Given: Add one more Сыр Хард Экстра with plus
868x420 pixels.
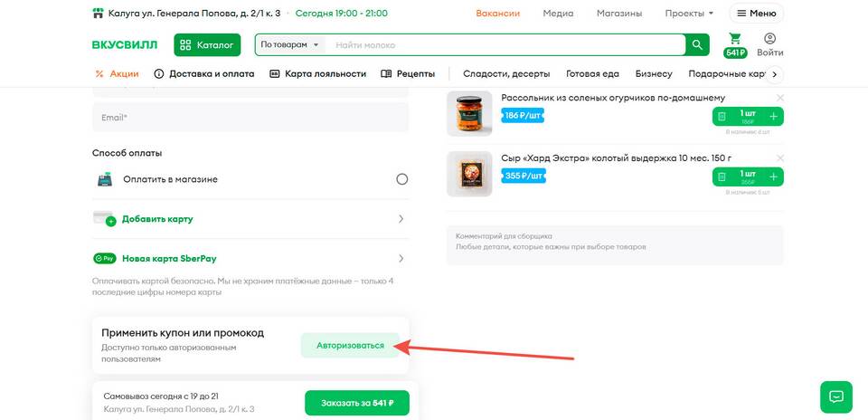Looking at the screenshot, I should (773, 177).
